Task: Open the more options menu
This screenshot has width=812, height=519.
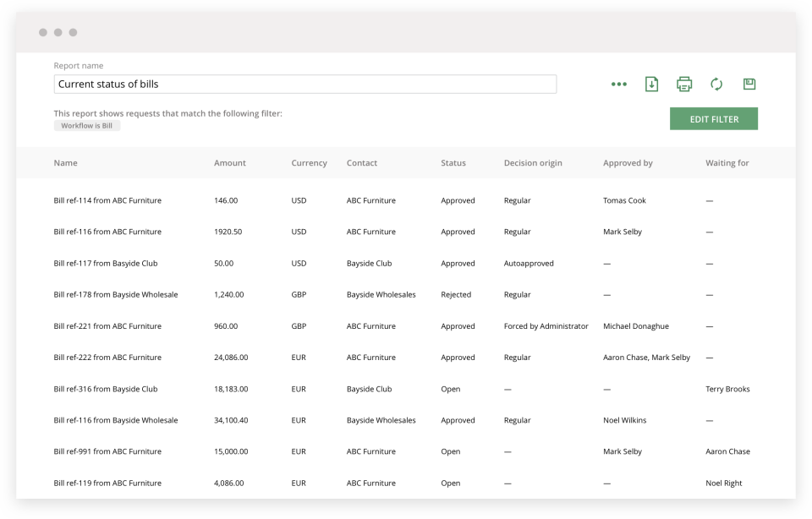Action: [618, 84]
